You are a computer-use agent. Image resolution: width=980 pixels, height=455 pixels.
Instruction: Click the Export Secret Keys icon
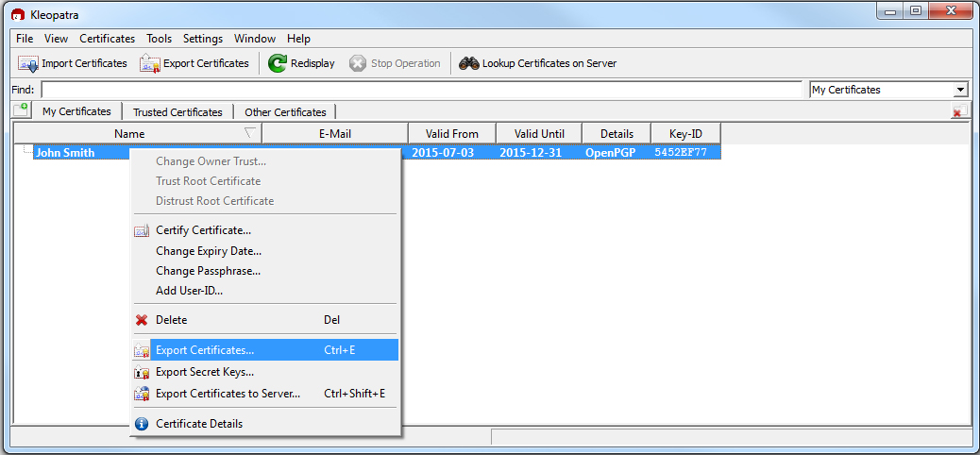click(142, 373)
